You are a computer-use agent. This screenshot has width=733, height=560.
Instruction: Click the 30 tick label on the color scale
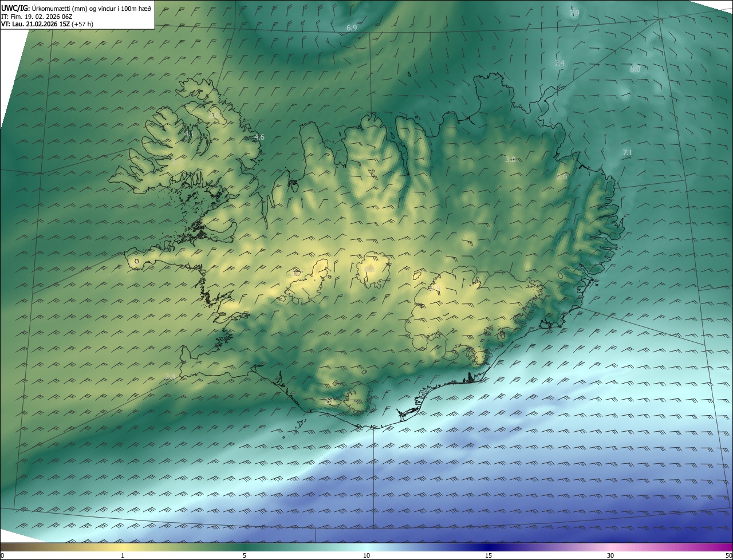(x=610, y=555)
